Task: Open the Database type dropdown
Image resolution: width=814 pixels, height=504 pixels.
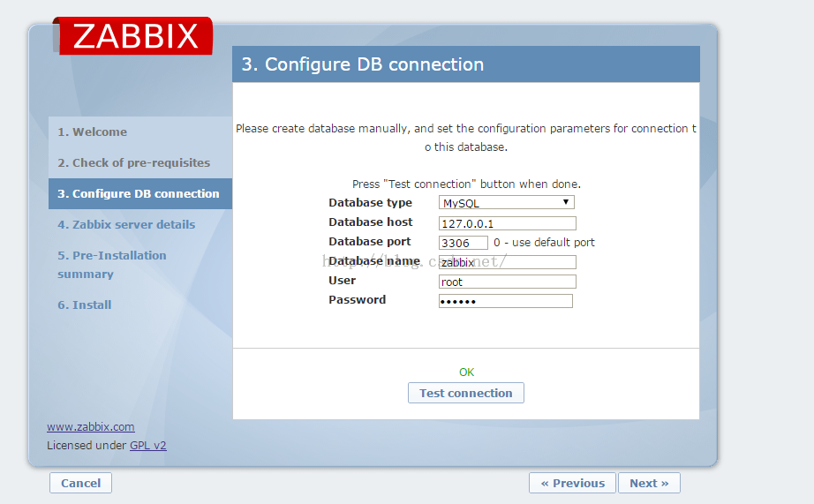Action: (506, 202)
